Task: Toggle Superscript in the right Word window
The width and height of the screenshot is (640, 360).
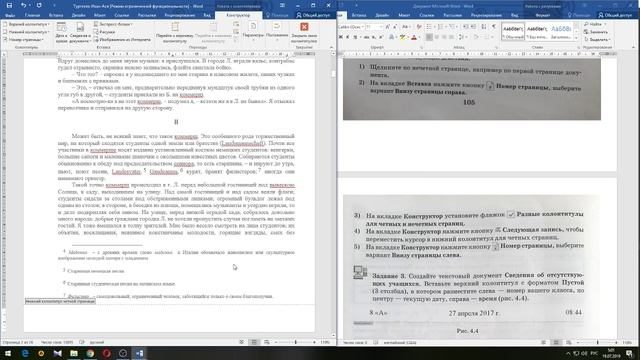Action: 381,37
